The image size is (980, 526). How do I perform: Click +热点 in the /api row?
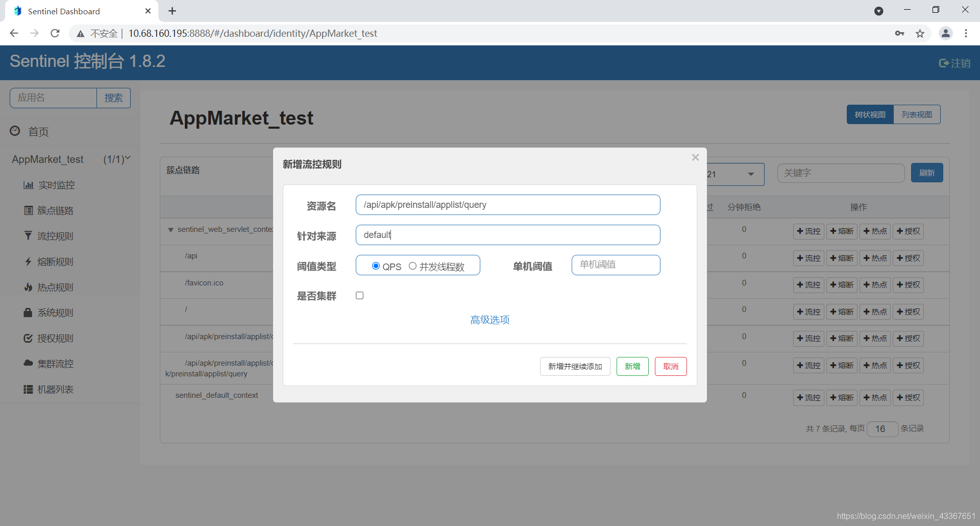875,258
